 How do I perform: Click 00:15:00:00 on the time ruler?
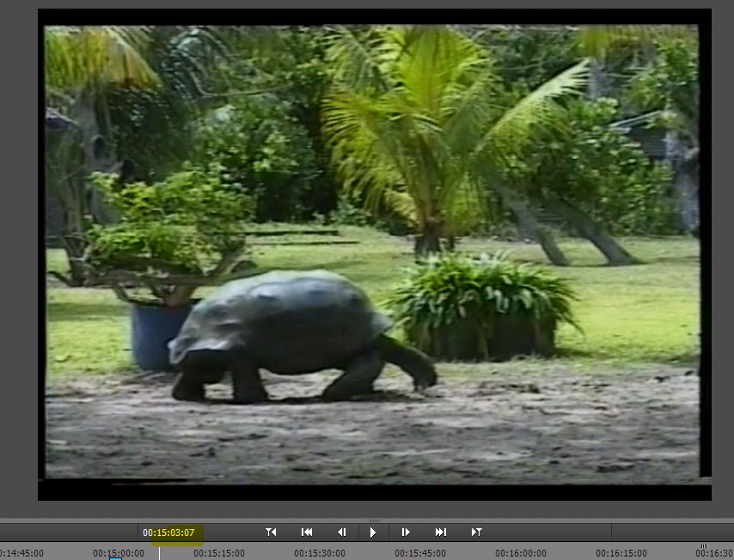point(119,553)
